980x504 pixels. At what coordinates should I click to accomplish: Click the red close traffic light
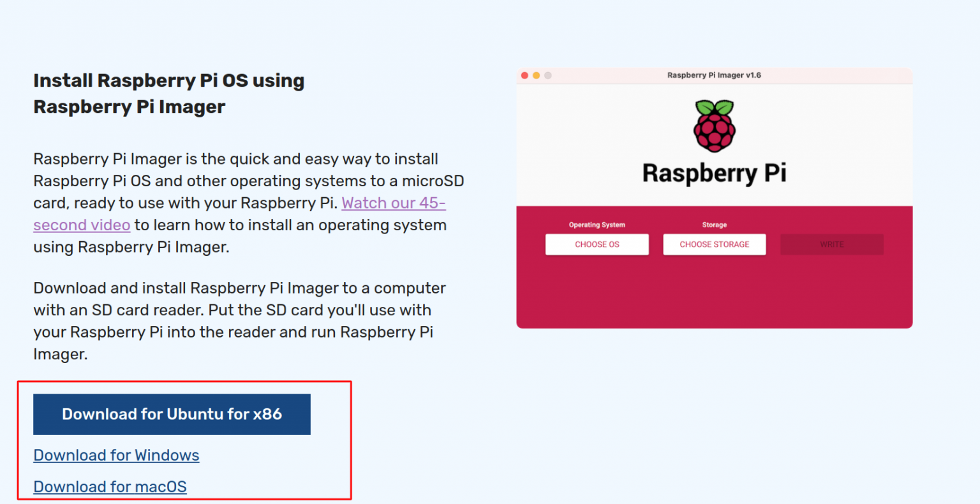click(524, 75)
